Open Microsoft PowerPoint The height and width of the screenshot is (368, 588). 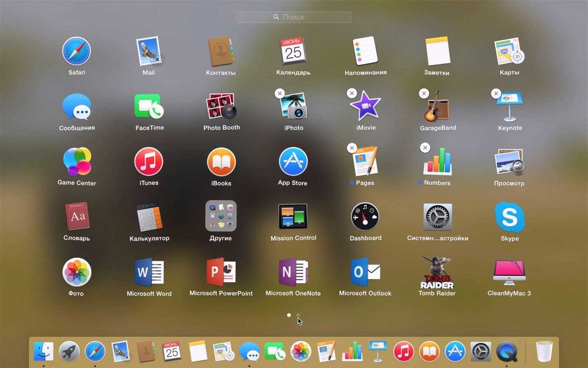coord(221,272)
